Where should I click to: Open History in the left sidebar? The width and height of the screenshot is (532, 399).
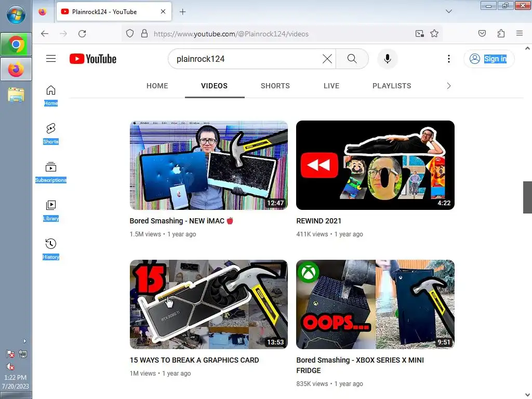[51, 249]
